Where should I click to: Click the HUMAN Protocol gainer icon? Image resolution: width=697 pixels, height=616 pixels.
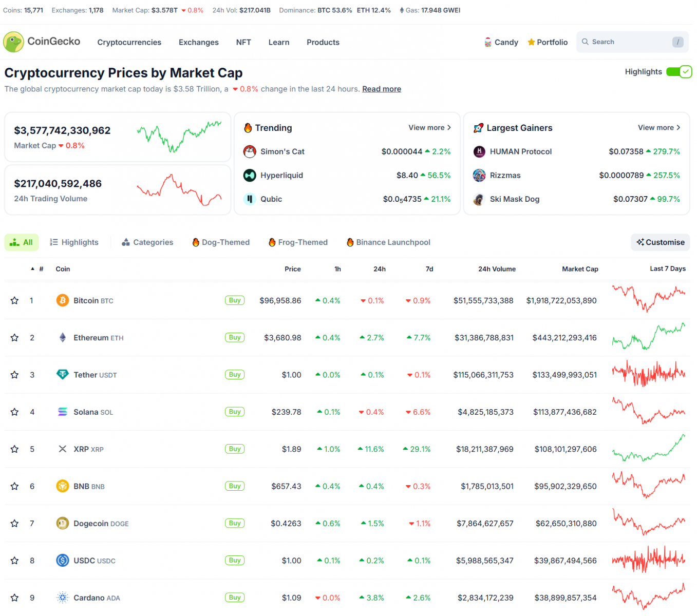point(479,151)
